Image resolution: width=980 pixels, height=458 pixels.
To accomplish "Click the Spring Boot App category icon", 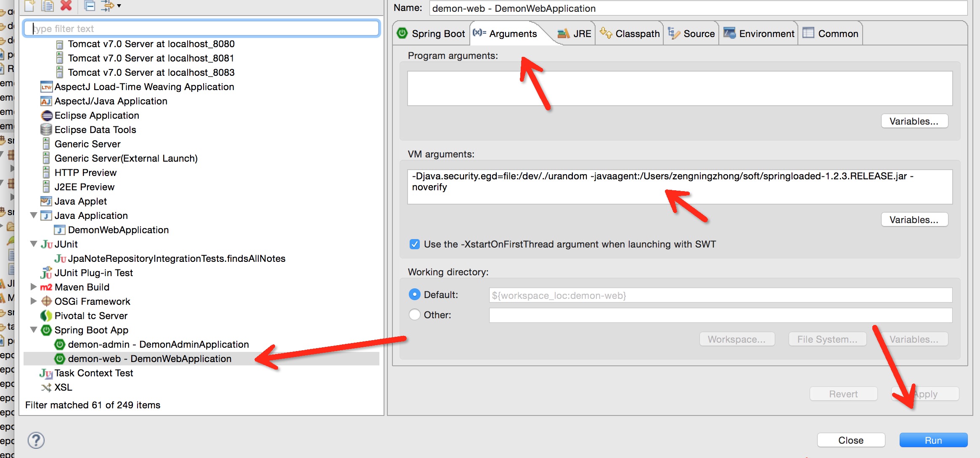I will click(x=46, y=330).
